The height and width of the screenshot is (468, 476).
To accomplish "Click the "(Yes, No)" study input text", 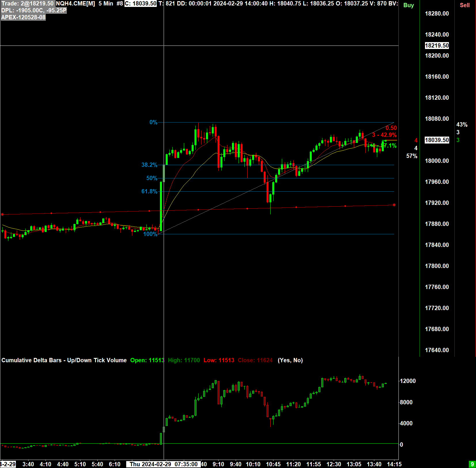I will pyautogui.click(x=290, y=360).
